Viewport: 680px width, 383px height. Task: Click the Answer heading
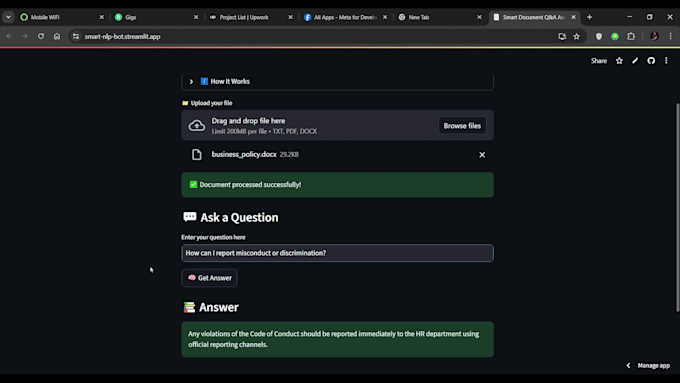pos(219,307)
